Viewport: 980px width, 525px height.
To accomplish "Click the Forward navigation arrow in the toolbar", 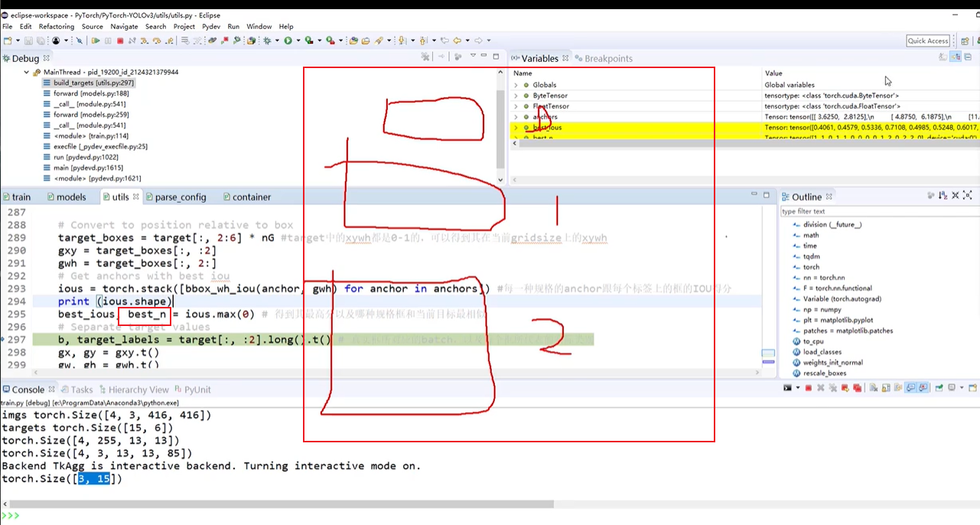I will [478, 41].
